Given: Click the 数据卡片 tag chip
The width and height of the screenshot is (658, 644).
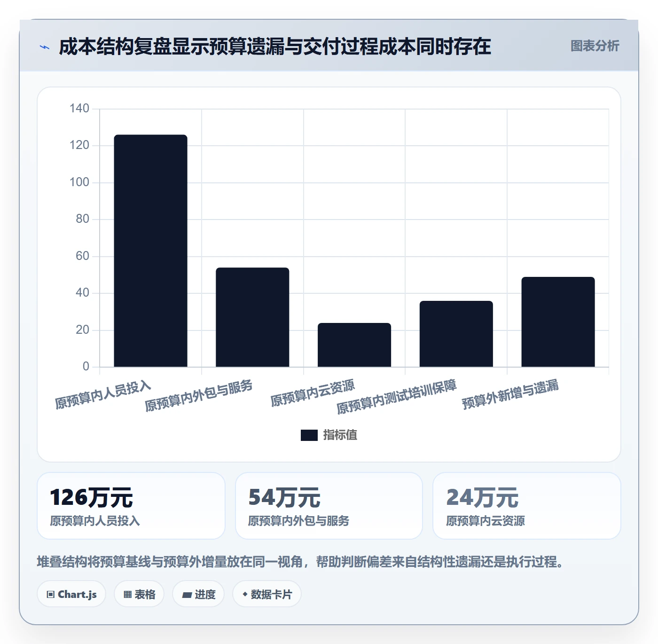Looking at the screenshot, I should [x=267, y=594].
